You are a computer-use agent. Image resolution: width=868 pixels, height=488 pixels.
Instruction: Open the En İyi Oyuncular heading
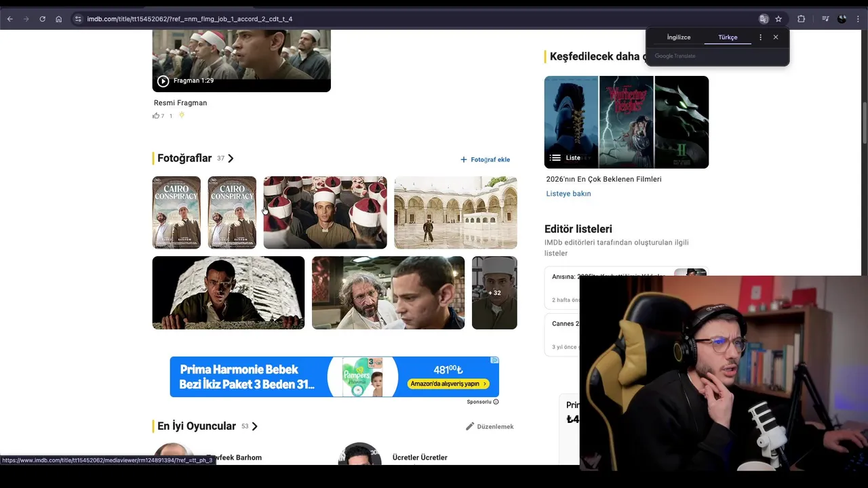(x=197, y=426)
